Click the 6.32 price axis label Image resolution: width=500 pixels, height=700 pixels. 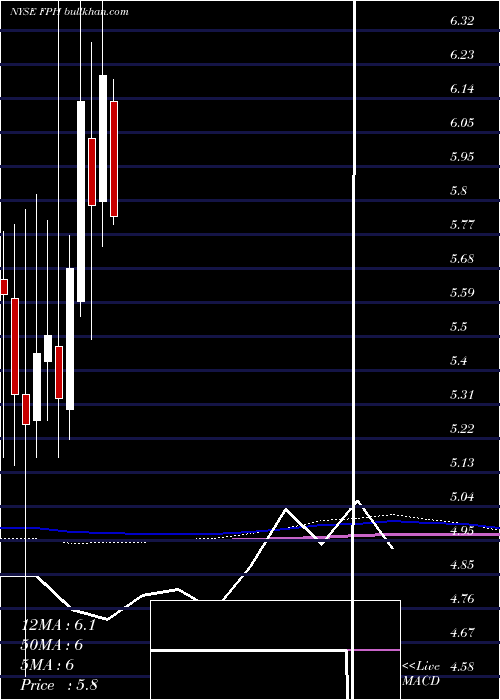pos(462,21)
